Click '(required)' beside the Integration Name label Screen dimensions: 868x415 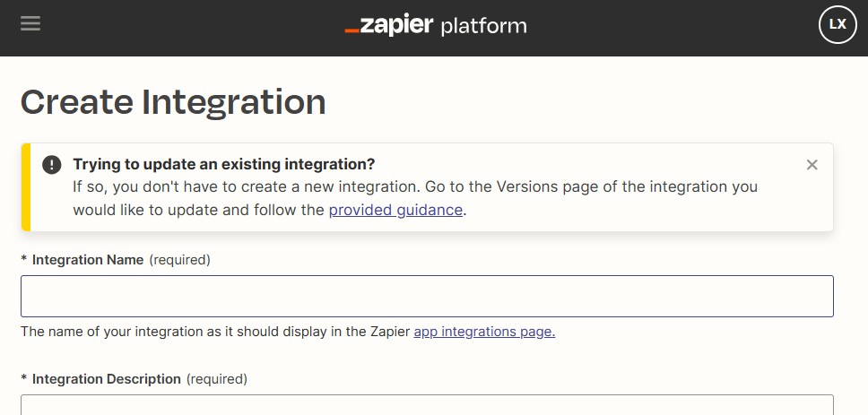(x=179, y=260)
